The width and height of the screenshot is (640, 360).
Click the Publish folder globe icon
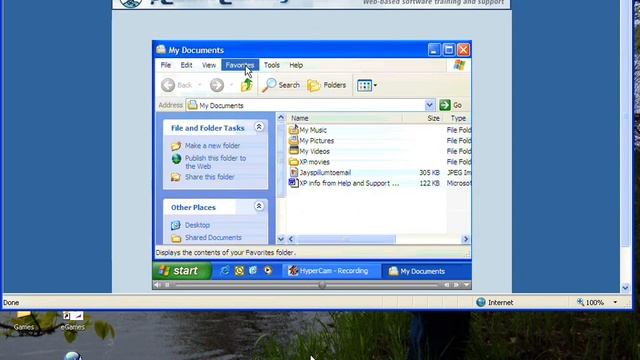tap(176, 159)
